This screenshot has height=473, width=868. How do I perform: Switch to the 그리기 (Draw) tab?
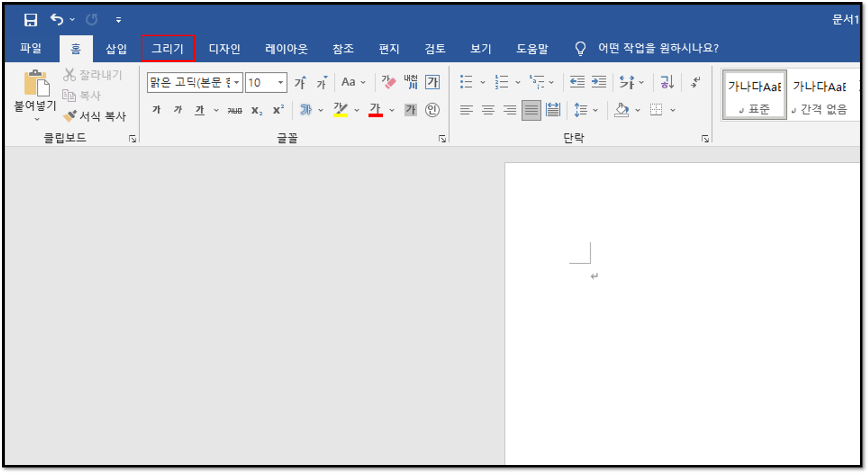coord(168,48)
